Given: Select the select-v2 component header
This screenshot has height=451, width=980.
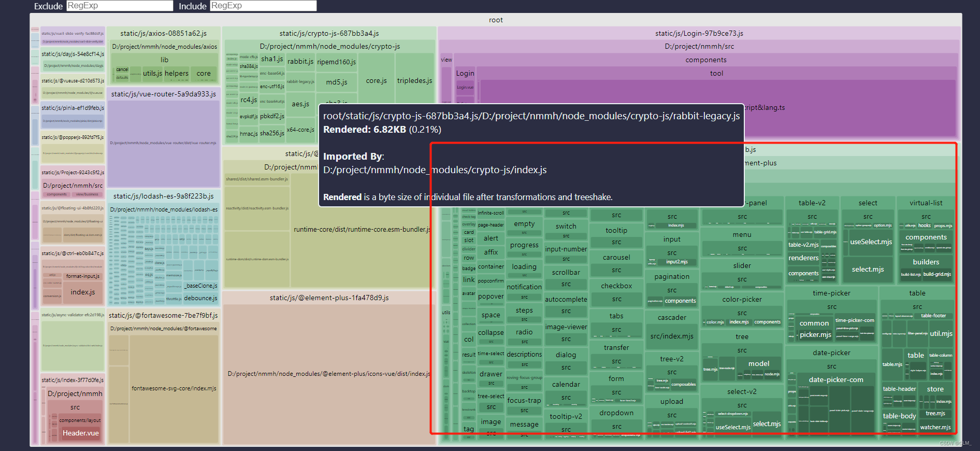Looking at the screenshot, I should tap(742, 391).
